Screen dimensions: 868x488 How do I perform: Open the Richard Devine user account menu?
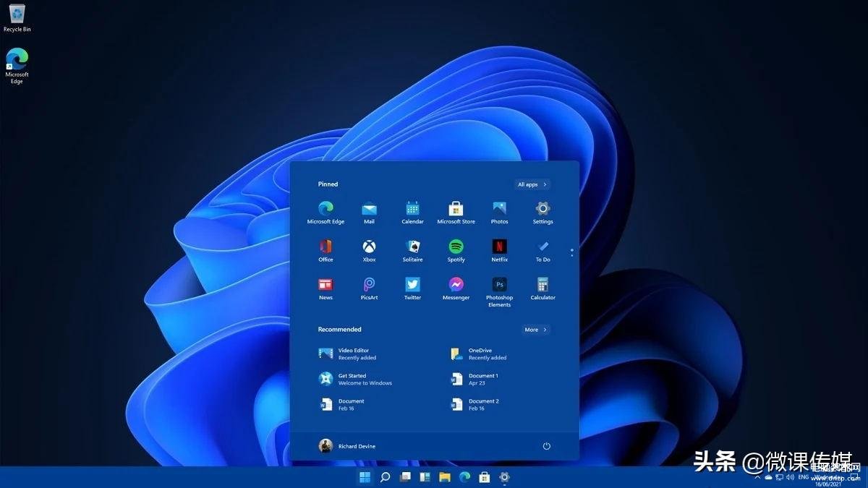point(347,446)
